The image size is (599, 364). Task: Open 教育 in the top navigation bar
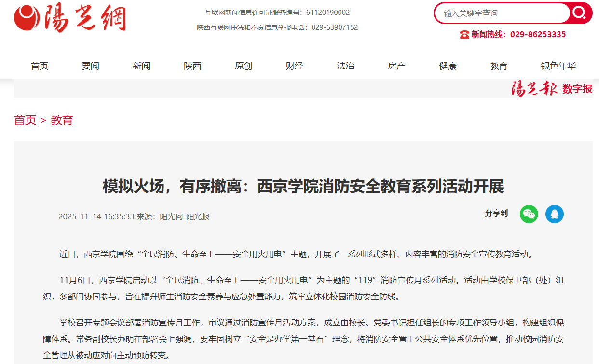[499, 66]
